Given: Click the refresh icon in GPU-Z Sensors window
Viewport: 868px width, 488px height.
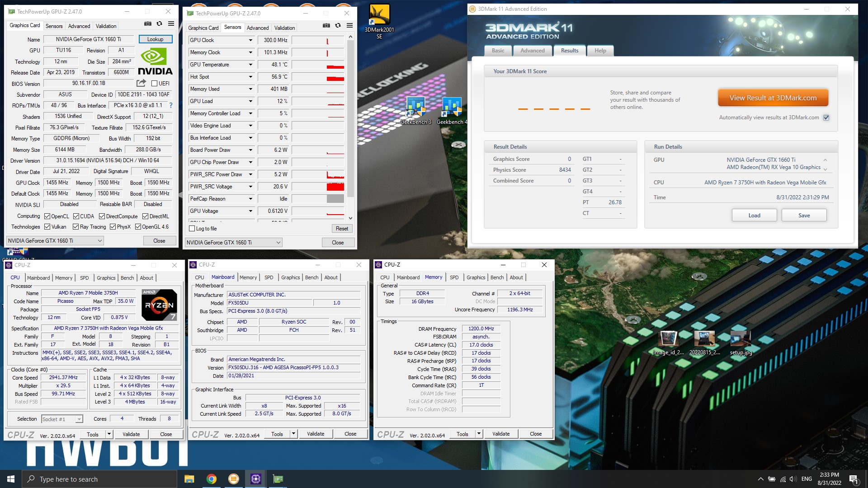Looking at the screenshot, I should point(338,26).
